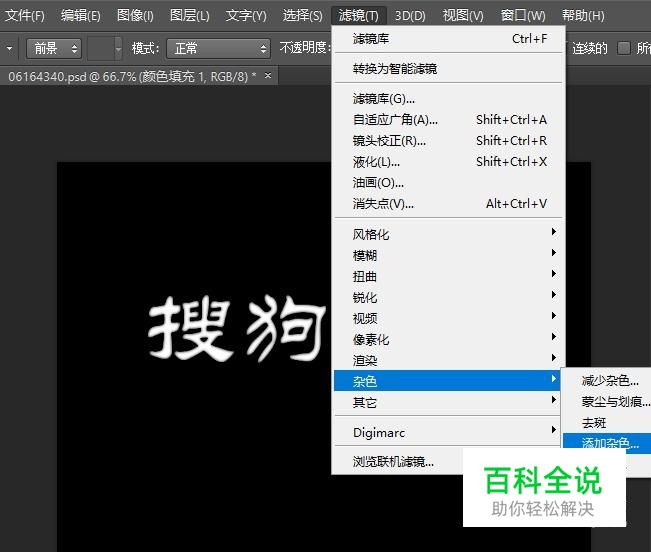Choose 镜头校正(R)... filter
This screenshot has width=651, height=552.
(x=450, y=141)
